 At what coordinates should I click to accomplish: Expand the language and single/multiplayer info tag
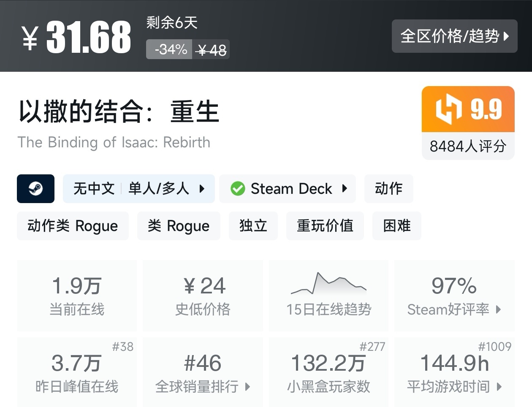[202, 189]
